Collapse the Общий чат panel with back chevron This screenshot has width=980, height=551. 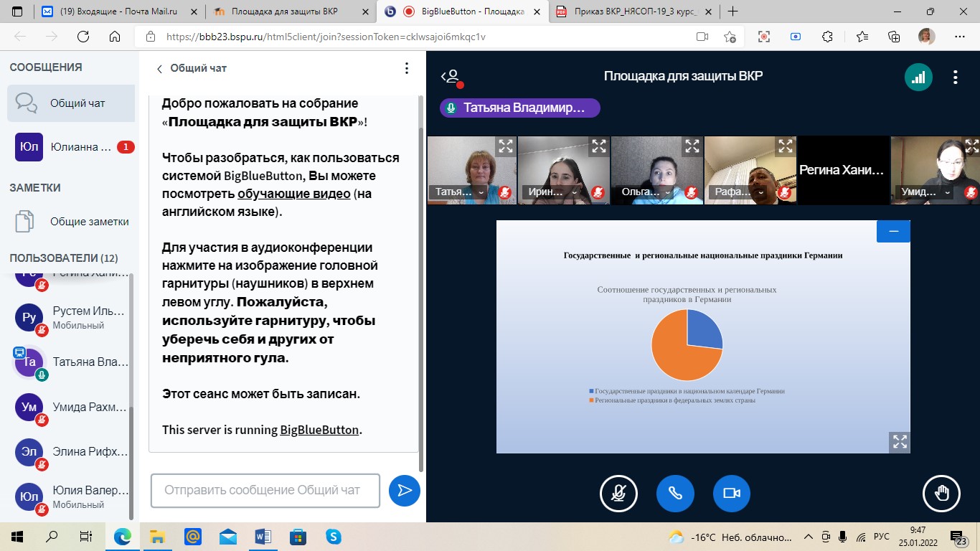coord(159,69)
